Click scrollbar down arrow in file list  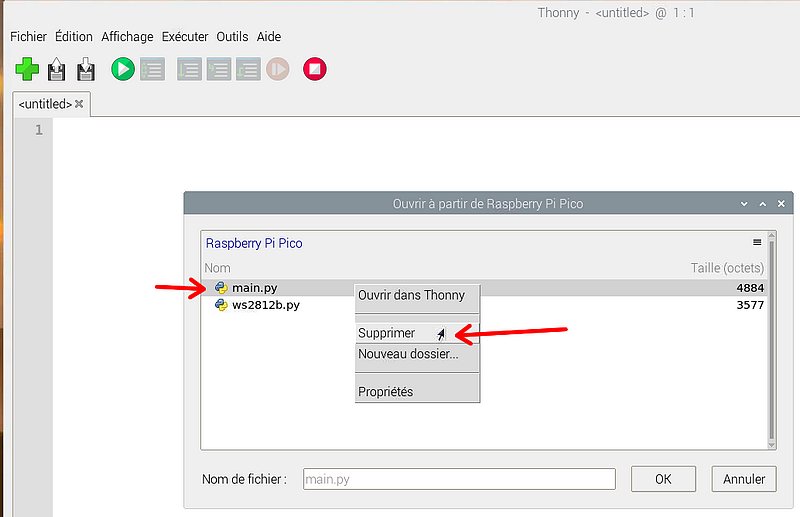(x=771, y=446)
